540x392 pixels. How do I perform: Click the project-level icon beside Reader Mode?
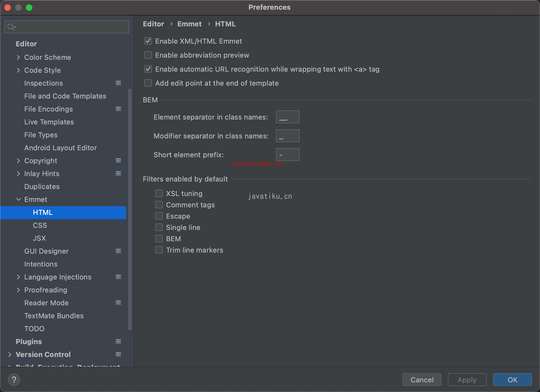(118, 303)
